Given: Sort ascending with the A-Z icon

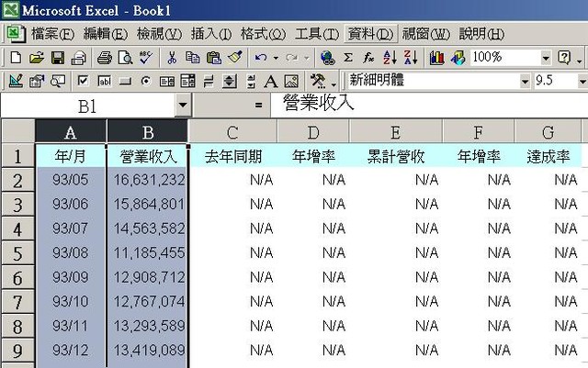Looking at the screenshot, I should pos(390,58).
